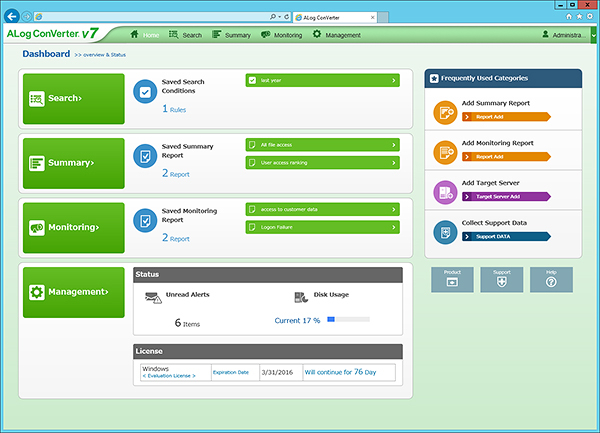The image size is (600, 433).
Task: Click the expiration date 3/31/2016 cell
Action: click(x=281, y=372)
